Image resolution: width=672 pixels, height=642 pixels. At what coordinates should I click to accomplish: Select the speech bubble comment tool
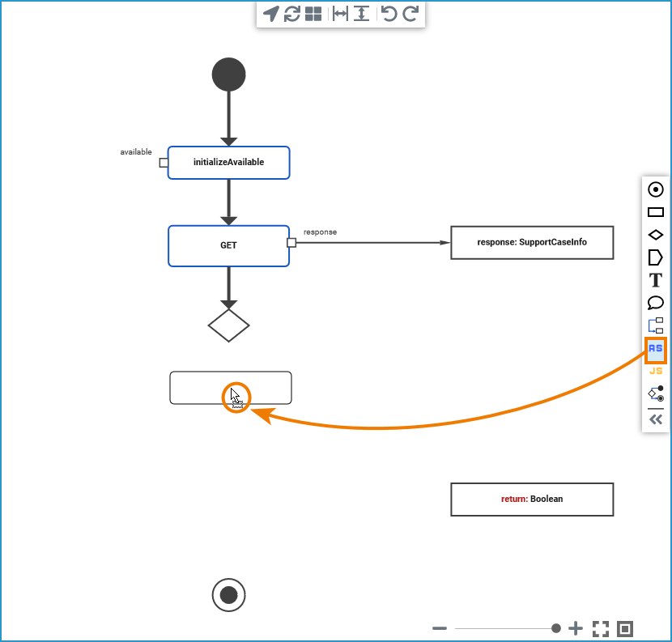pyautogui.click(x=655, y=303)
